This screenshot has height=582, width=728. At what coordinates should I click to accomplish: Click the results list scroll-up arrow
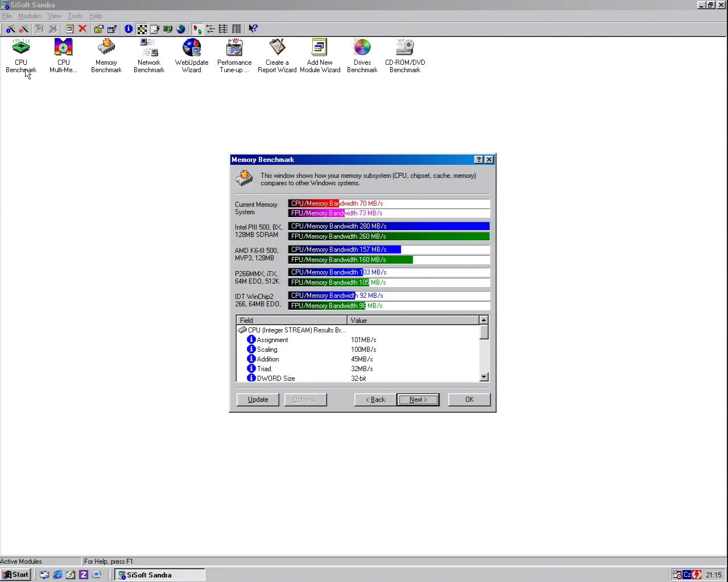tap(483, 320)
